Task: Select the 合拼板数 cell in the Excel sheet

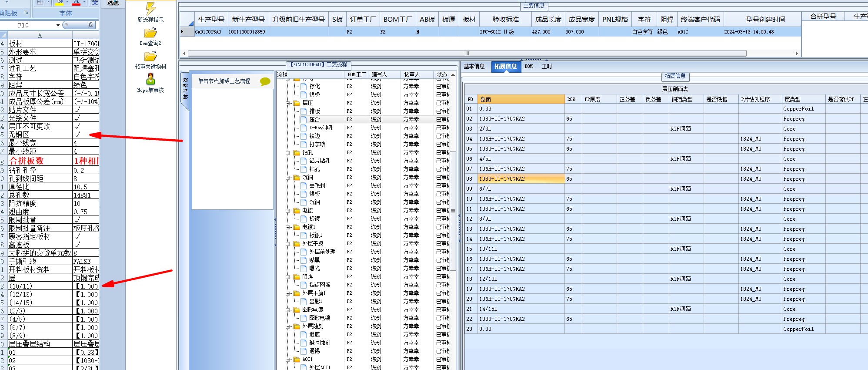Action: (x=40, y=161)
